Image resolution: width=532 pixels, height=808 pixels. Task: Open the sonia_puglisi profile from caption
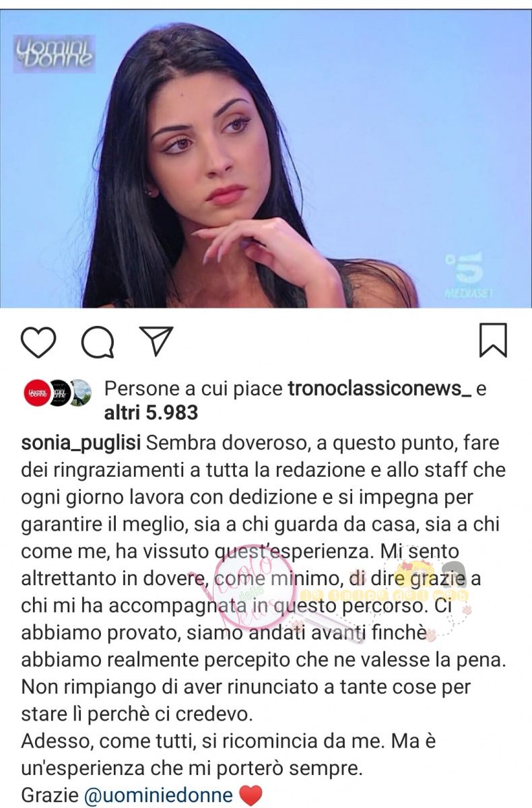coord(81,444)
